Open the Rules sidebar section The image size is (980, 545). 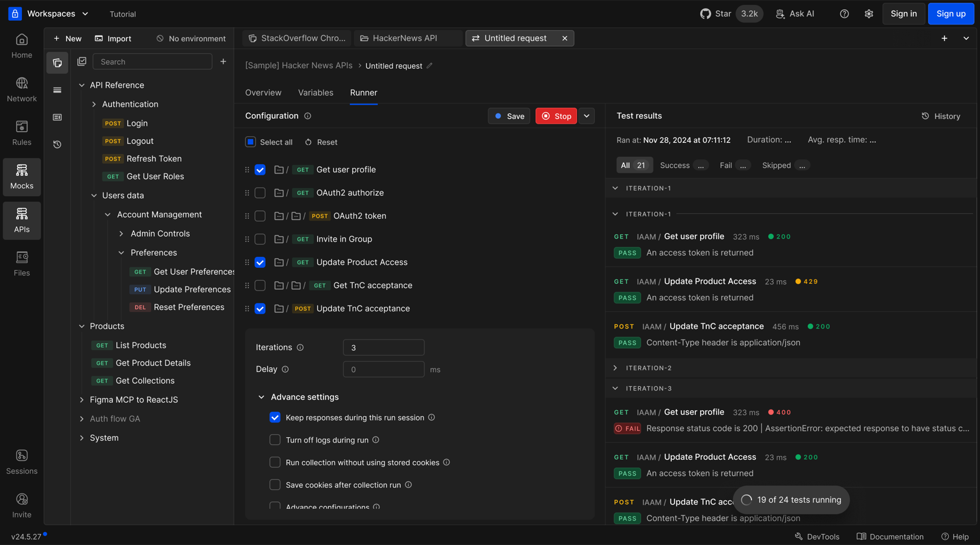pyautogui.click(x=21, y=134)
